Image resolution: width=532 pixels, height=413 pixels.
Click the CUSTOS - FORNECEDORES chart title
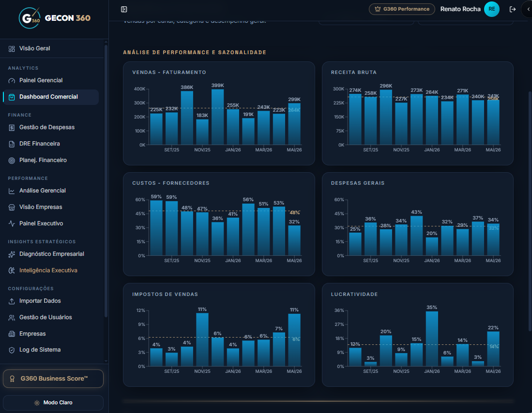pyautogui.click(x=171, y=183)
